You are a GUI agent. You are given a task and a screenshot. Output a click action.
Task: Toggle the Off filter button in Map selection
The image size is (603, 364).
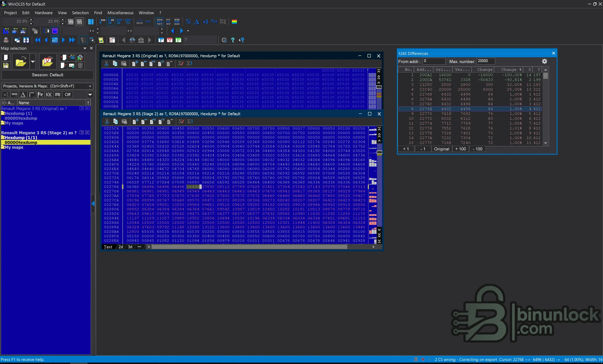pos(67,94)
